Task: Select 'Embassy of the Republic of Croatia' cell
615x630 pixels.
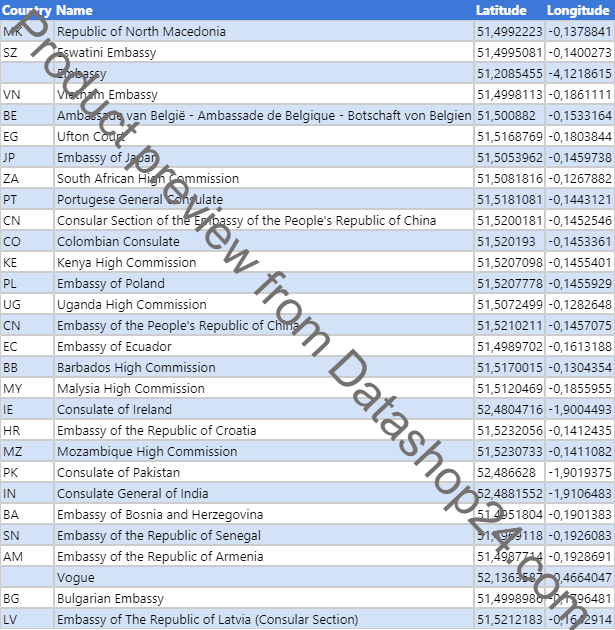Action: pos(264,430)
